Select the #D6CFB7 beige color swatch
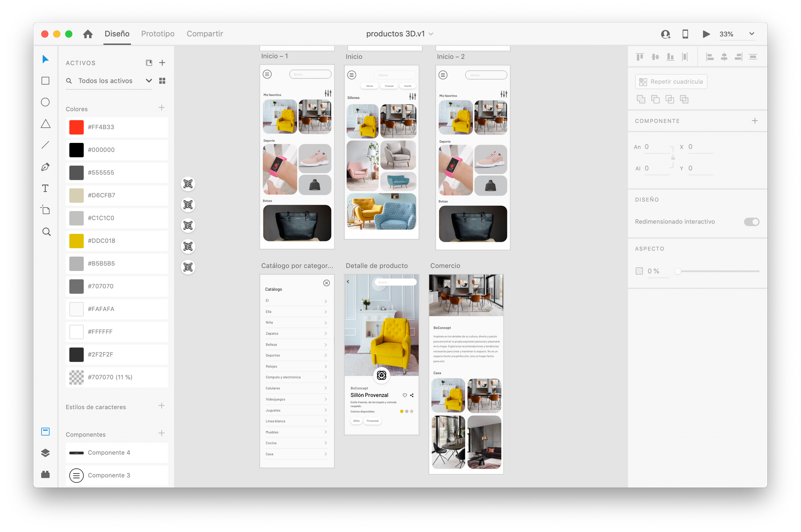 coord(76,195)
